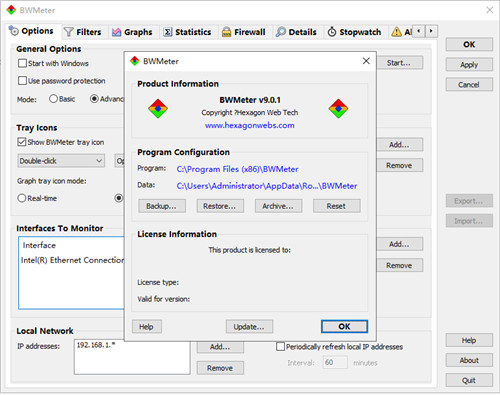The height and width of the screenshot is (395, 500).
Task: Click the www.hexagonwebs.com link
Action: click(x=250, y=126)
